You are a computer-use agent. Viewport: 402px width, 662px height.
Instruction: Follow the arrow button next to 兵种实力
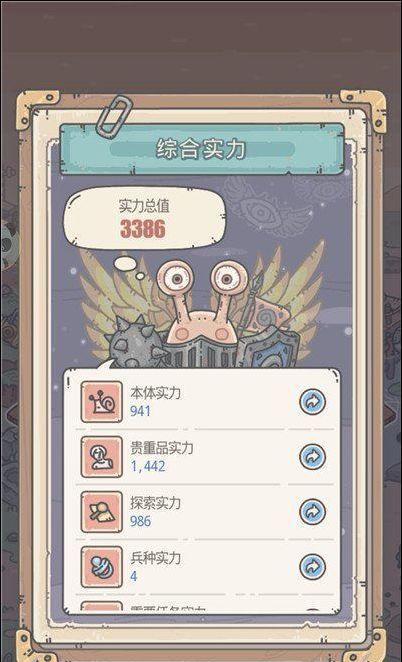(x=312, y=567)
